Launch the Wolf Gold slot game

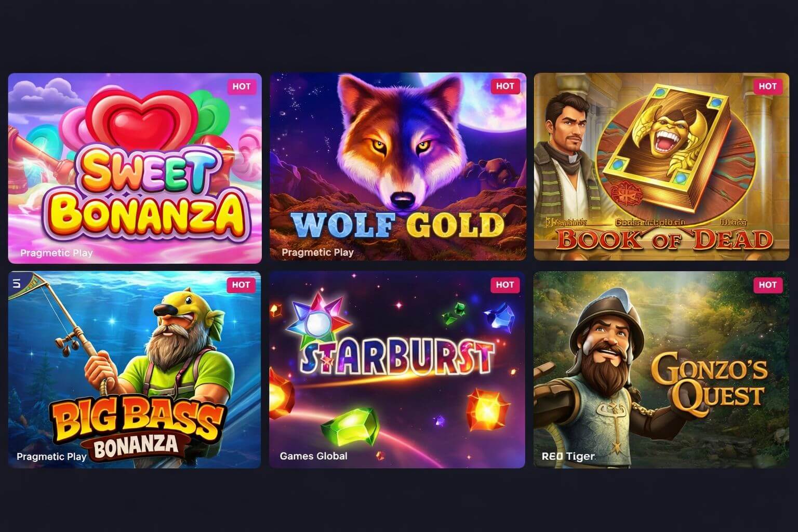[398, 166]
